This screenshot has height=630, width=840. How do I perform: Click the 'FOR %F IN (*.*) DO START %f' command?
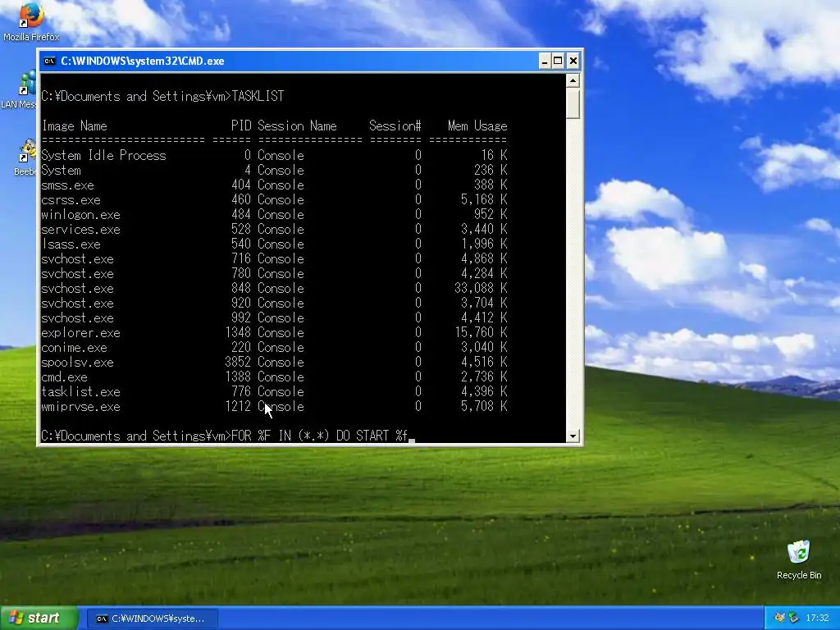point(319,436)
